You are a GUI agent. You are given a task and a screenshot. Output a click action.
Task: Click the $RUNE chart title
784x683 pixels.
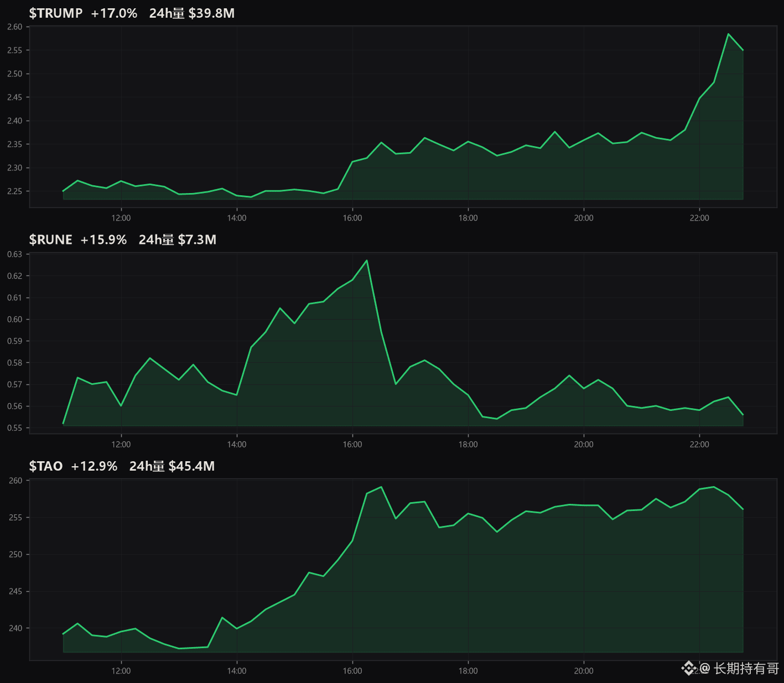click(51, 239)
